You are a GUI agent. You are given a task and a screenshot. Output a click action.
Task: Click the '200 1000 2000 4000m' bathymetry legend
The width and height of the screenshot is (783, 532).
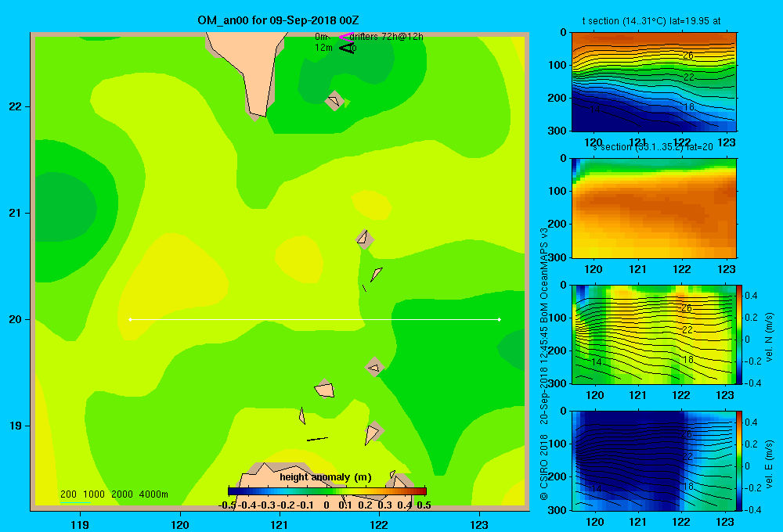(114, 494)
